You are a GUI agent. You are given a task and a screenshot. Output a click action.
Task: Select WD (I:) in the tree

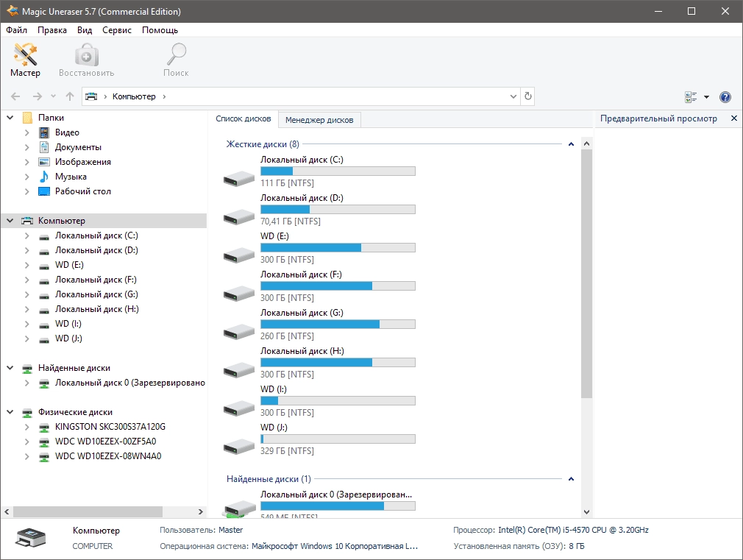(68, 324)
